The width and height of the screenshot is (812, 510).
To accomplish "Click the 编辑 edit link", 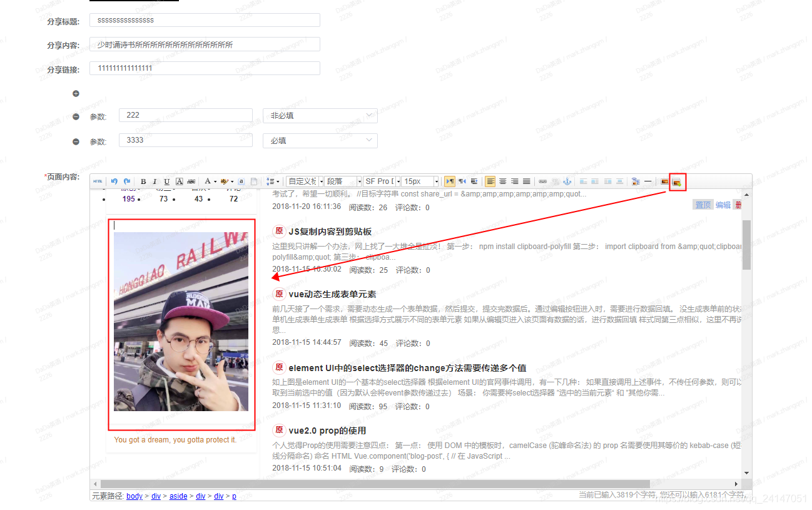I will (723, 205).
